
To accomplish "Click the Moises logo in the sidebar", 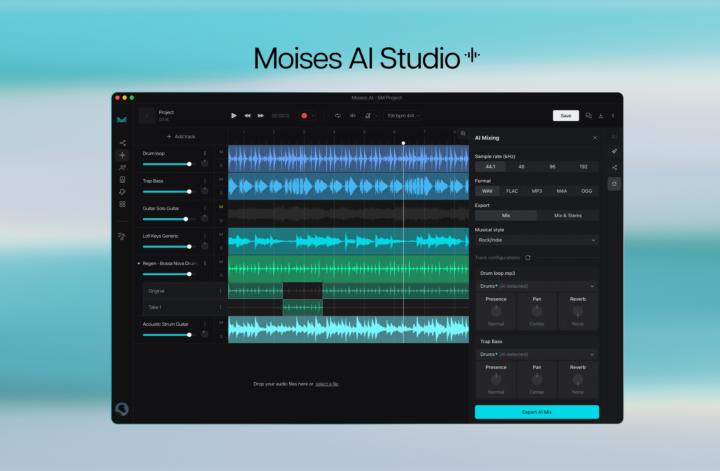I will tap(122, 120).
